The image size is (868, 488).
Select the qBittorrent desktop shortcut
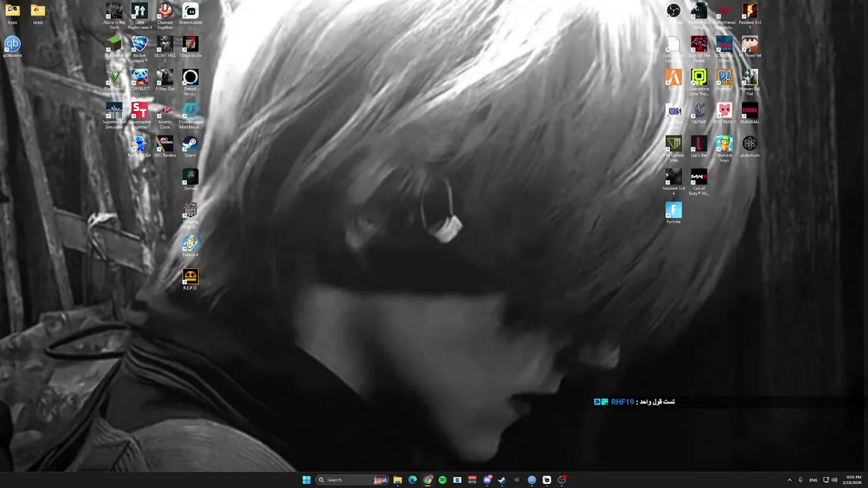(x=12, y=47)
